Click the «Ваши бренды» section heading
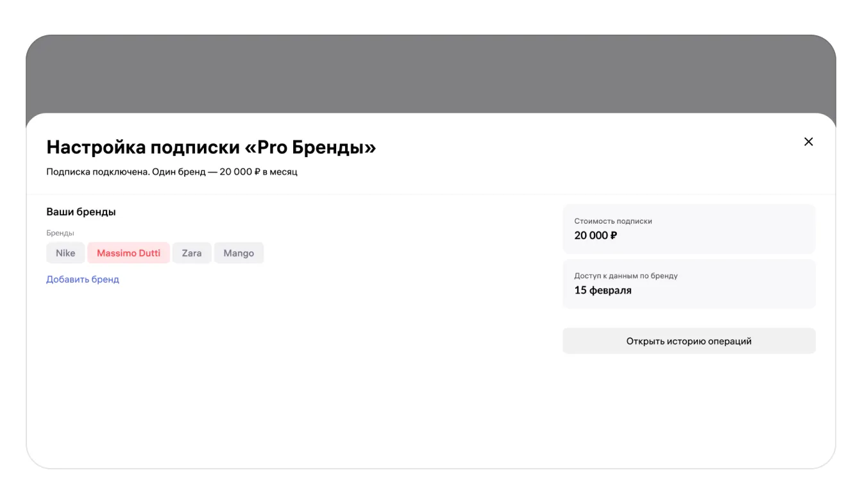 (x=81, y=212)
